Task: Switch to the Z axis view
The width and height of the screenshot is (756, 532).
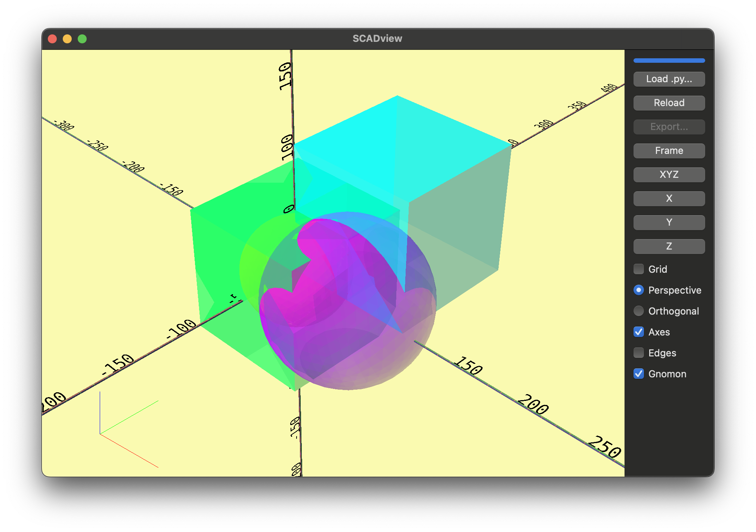Action: (669, 246)
